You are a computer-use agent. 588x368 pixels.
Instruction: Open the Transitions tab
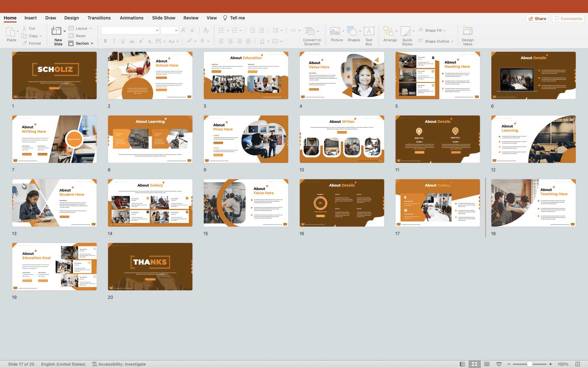pyautogui.click(x=99, y=18)
